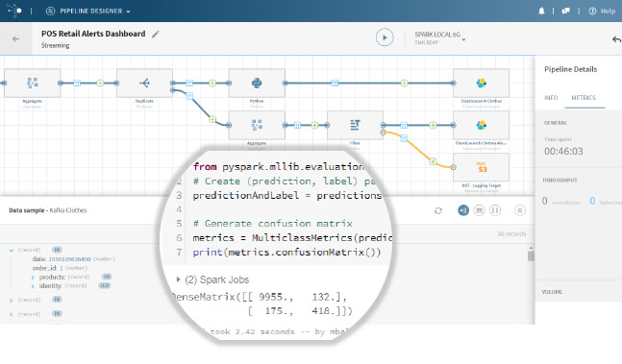Switch to the INFO tab
Viewport: 622px width, 364px height.
point(551,98)
